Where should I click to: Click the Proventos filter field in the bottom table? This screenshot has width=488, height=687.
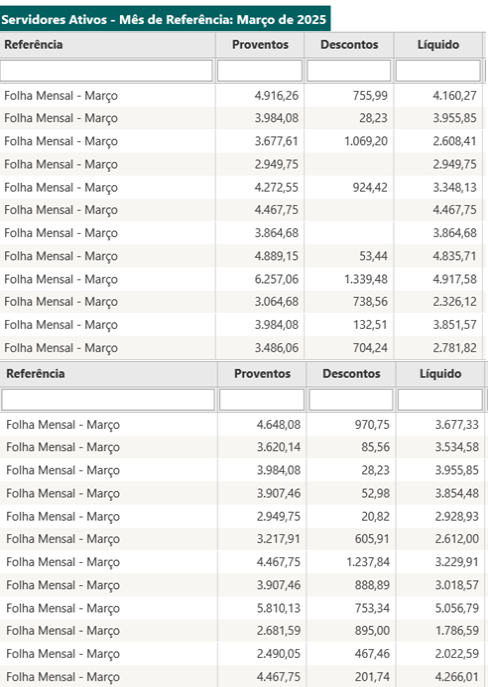coord(262,400)
